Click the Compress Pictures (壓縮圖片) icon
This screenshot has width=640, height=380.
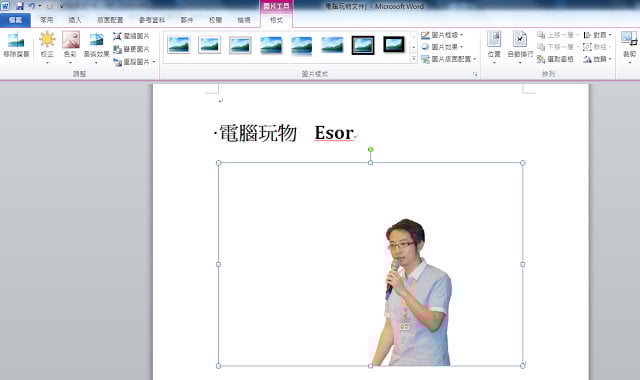pos(118,36)
